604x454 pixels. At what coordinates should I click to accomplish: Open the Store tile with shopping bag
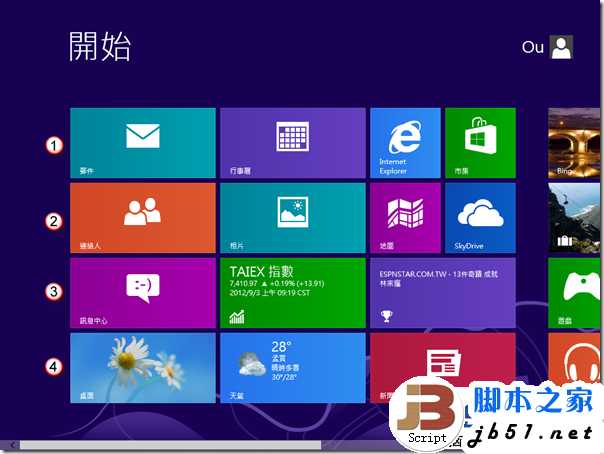[480, 143]
